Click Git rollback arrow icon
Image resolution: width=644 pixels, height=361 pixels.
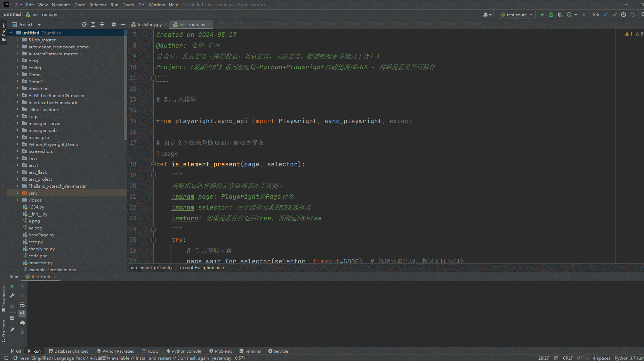(x=633, y=15)
